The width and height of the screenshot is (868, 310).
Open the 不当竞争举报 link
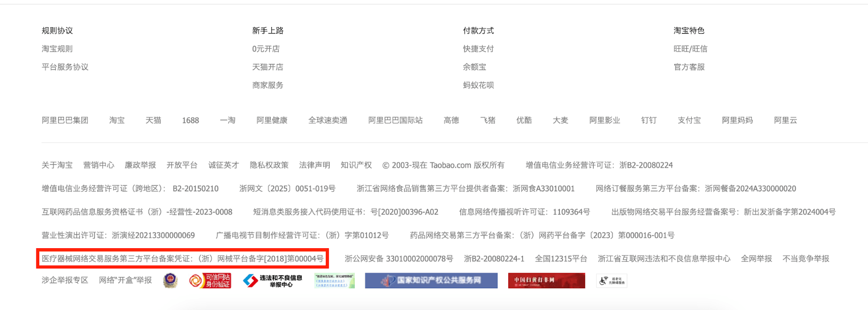pos(806,259)
